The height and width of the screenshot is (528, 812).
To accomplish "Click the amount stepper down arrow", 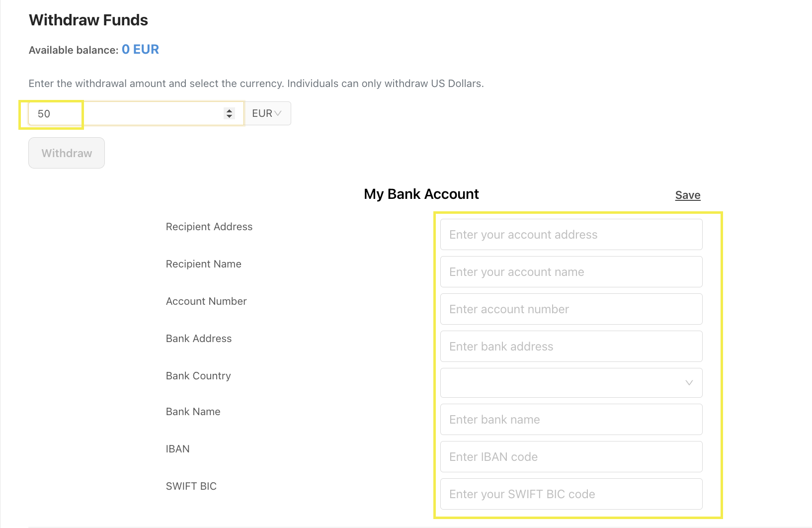I will 229,116.
